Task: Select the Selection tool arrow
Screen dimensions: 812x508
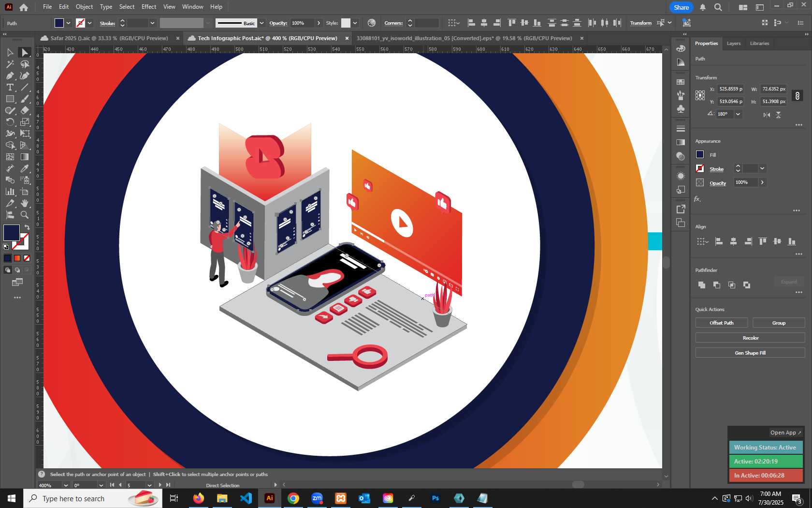Action: [x=10, y=52]
